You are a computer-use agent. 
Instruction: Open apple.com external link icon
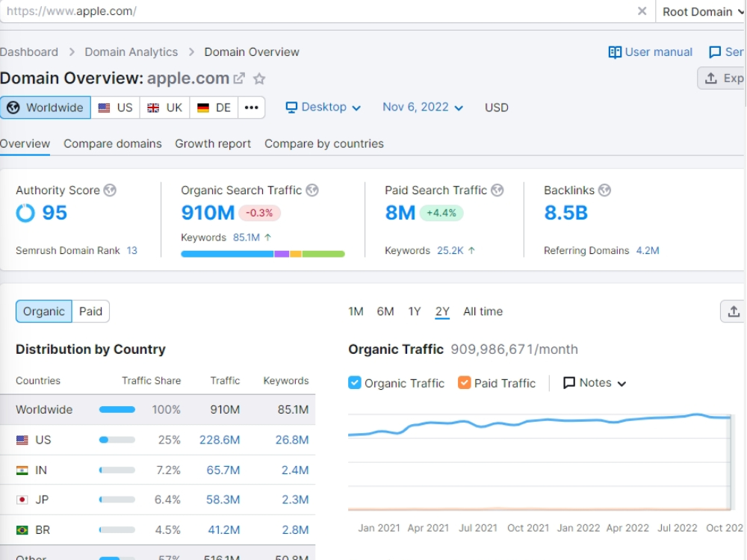(x=239, y=78)
